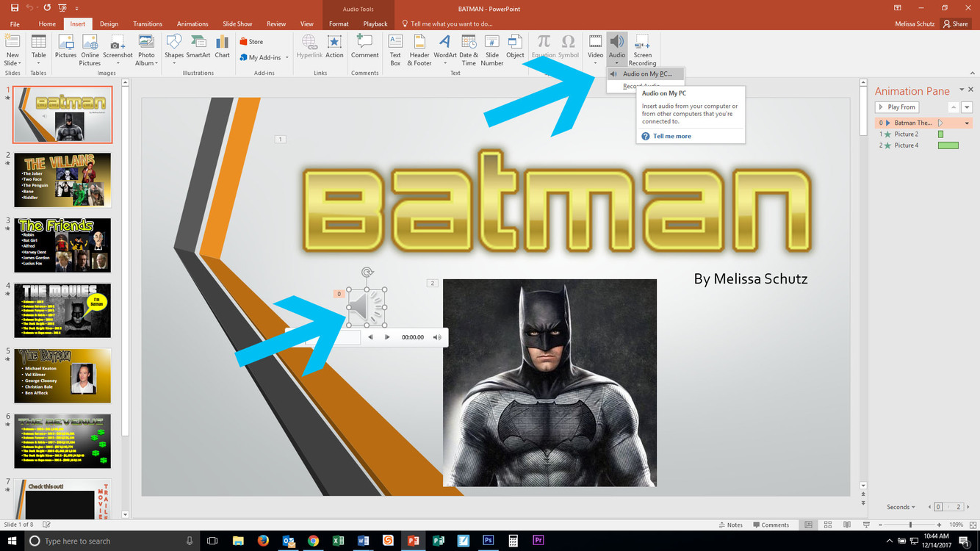Switch to the Animations tab
This screenshot has height=551, width=980.
pyautogui.click(x=192, y=24)
